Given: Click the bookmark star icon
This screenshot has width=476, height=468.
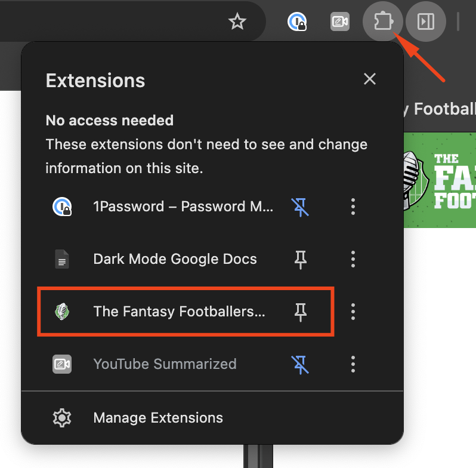Looking at the screenshot, I should (237, 21).
